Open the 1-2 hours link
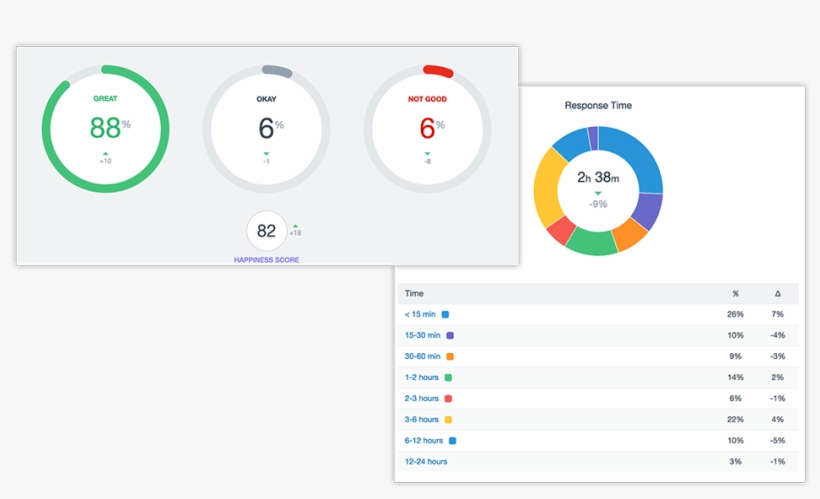820x499 pixels. [x=421, y=377]
